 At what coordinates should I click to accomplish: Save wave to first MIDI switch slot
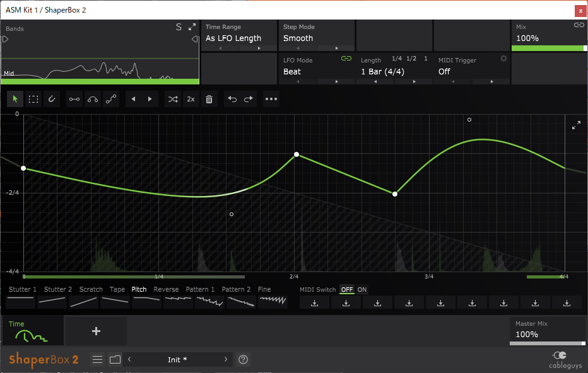pyautogui.click(x=315, y=302)
